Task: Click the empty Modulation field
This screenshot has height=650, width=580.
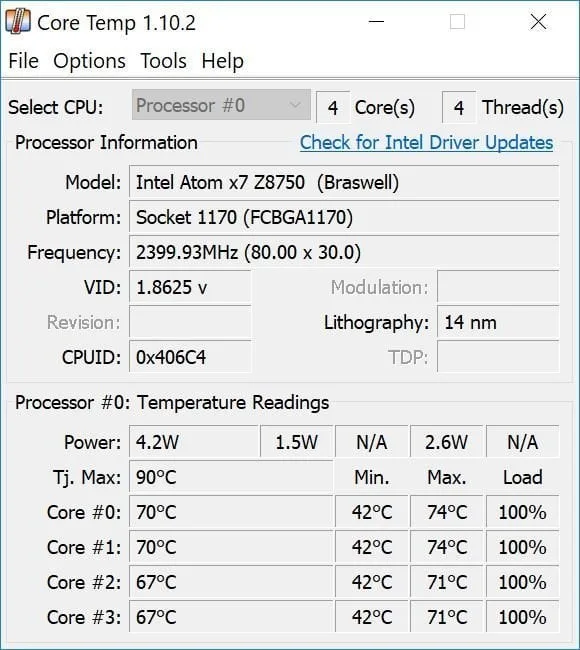Action: tap(498, 287)
